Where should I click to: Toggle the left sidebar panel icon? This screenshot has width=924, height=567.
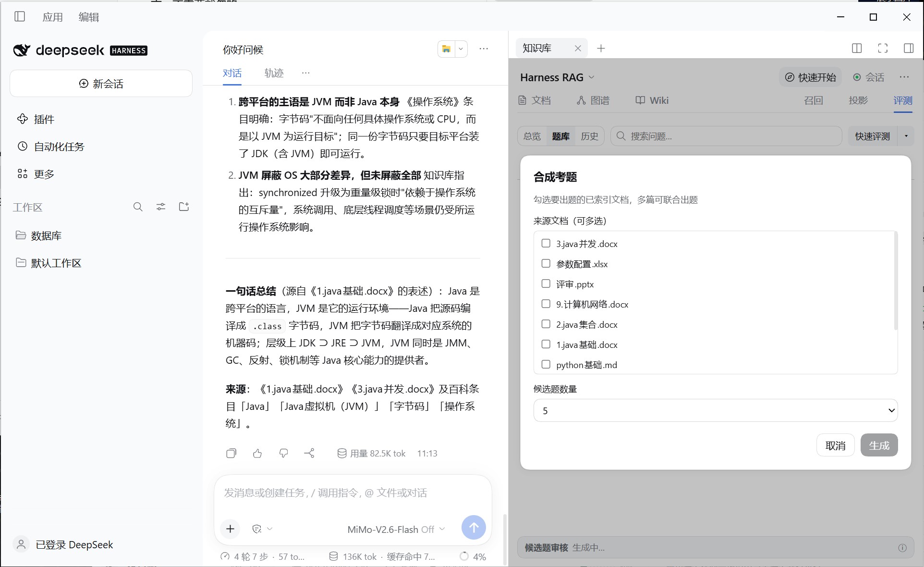point(20,17)
